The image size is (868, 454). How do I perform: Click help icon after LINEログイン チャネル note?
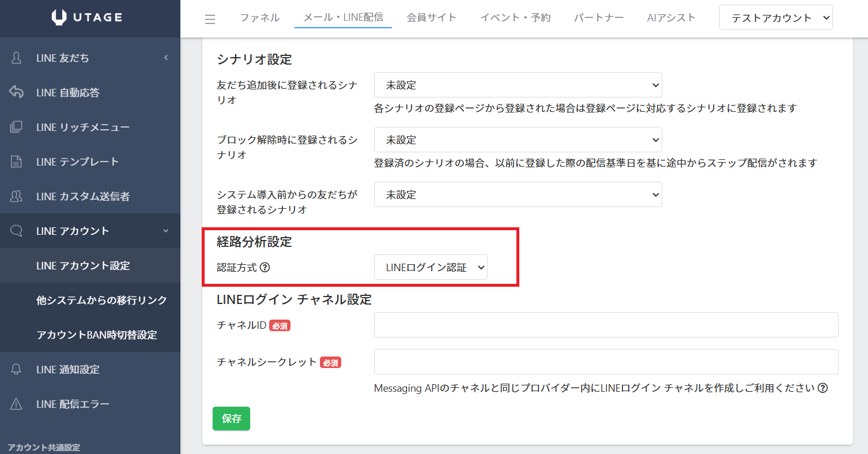coord(822,388)
